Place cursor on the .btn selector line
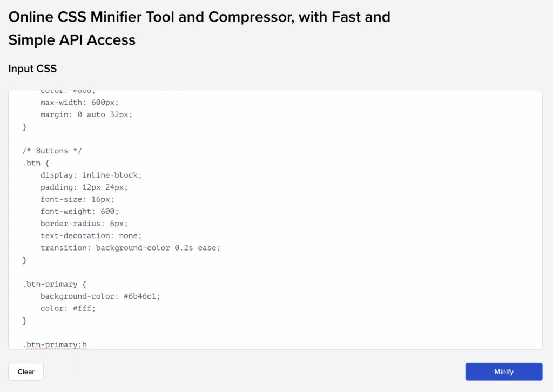 tap(34, 163)
